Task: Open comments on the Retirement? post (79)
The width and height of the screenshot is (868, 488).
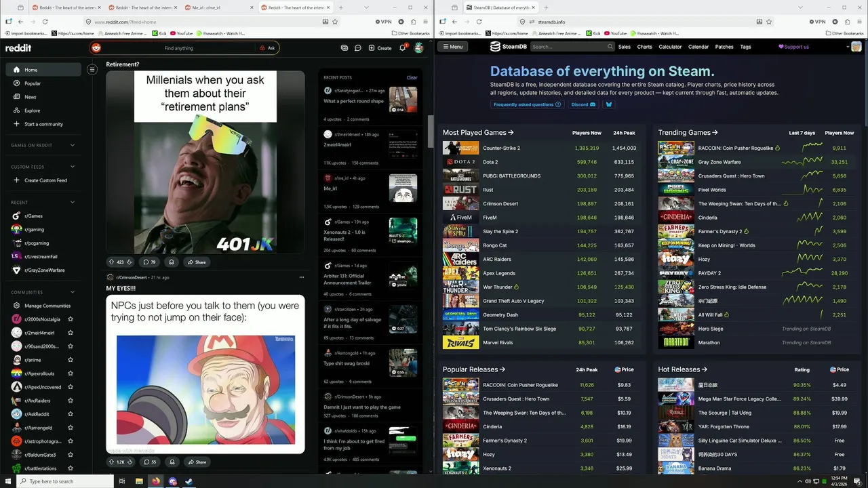Action: 149,262
